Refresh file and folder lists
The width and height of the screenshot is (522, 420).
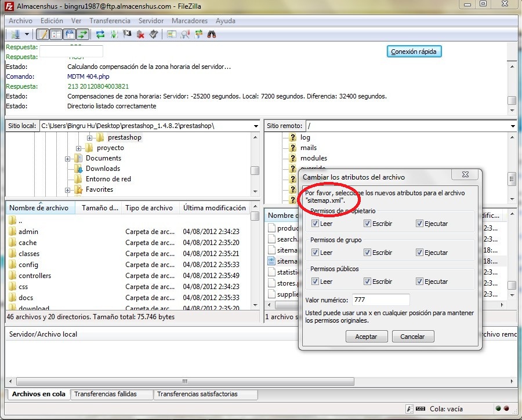click(x=100, y=34)
